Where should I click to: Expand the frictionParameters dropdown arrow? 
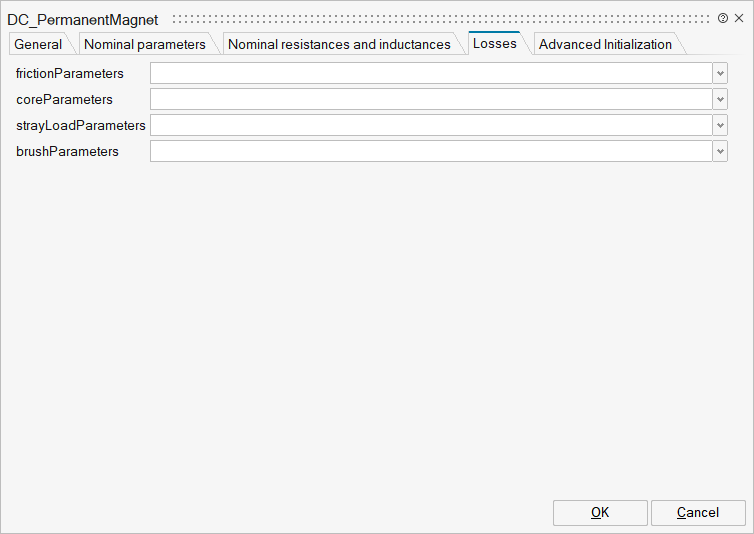pyautogui.click(x=720, y=73)
